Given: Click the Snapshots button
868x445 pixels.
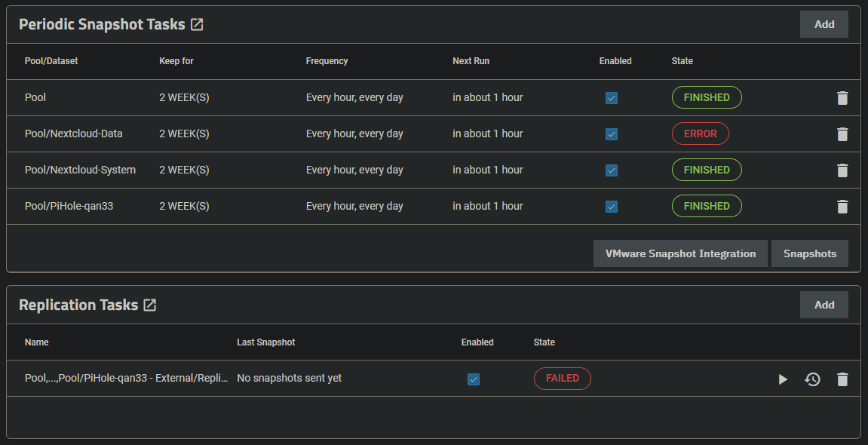Looking at the screenshot, I should [809, 253].
